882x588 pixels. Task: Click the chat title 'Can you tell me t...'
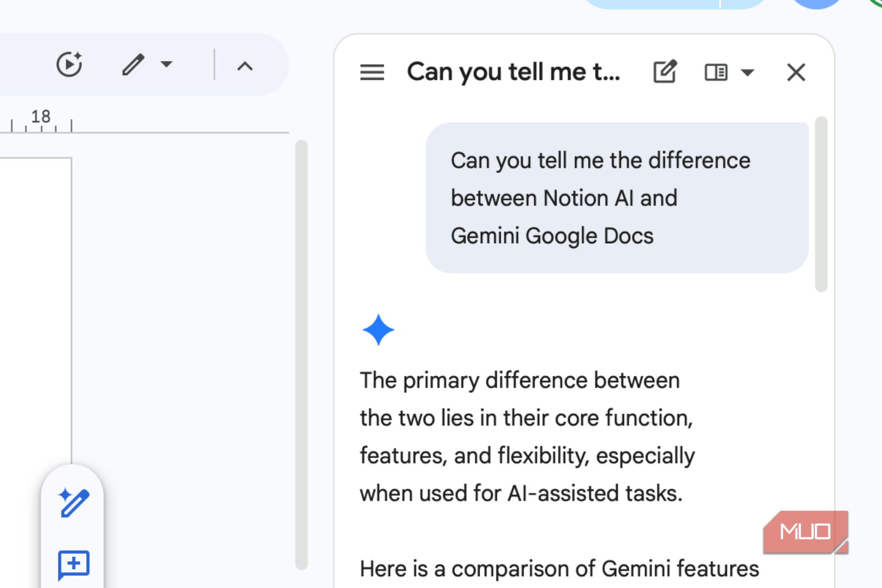(x=514, y=72)
